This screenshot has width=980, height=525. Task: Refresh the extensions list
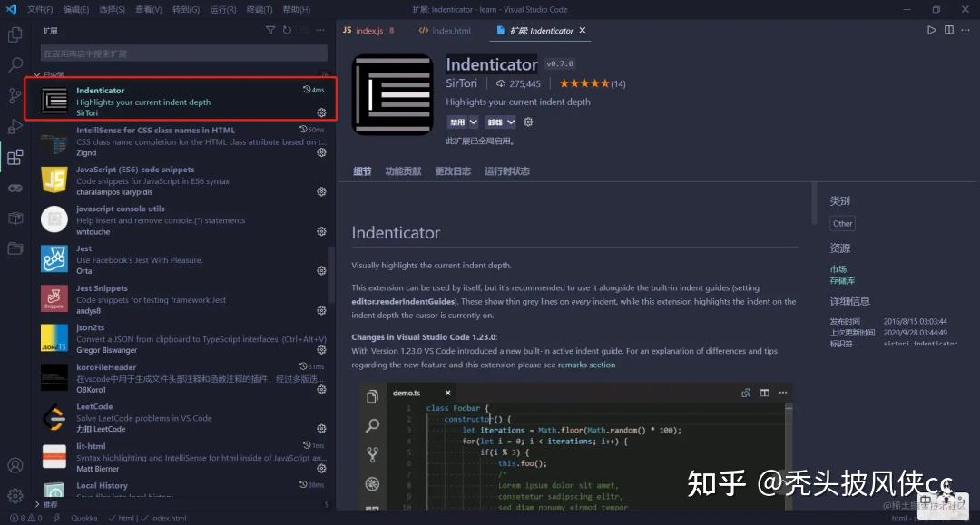(x=287, y=30)
